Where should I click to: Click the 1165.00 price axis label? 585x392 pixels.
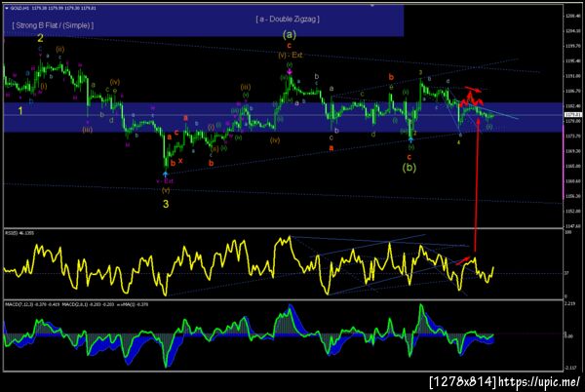point(574,166)
